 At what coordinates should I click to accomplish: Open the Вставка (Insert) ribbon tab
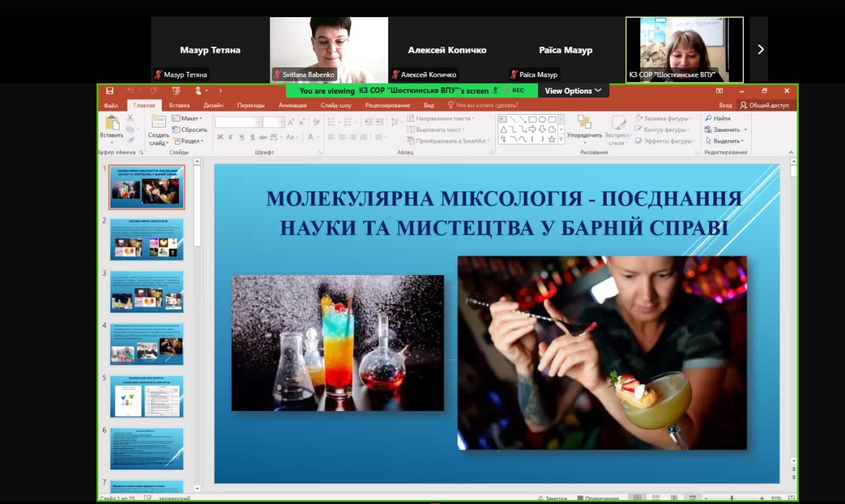(x=179, y=106)
